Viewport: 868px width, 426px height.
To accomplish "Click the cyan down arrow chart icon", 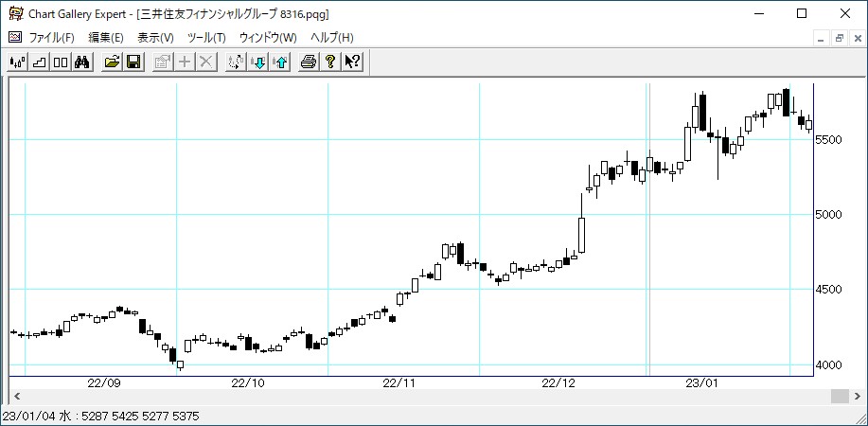I will click(258, 62).
